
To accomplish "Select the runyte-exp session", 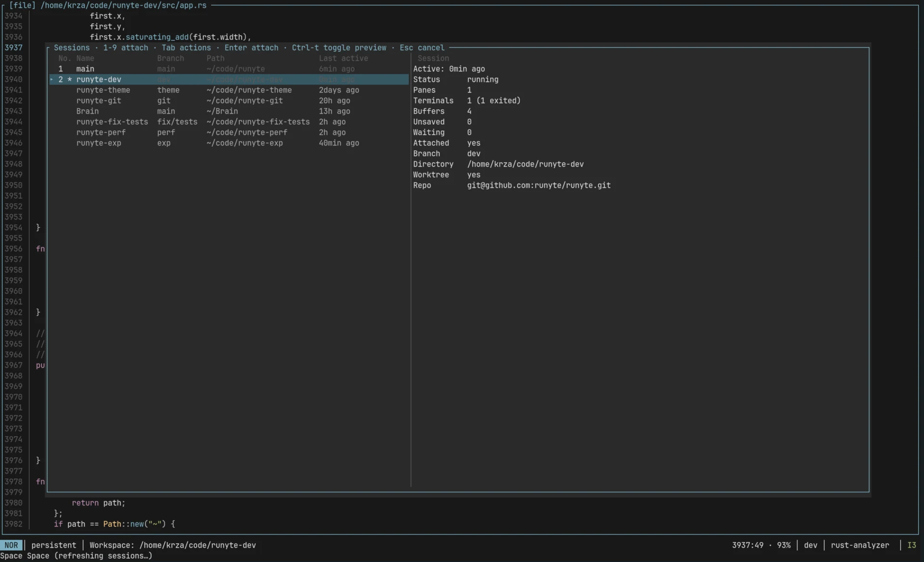I will (229, 143).
